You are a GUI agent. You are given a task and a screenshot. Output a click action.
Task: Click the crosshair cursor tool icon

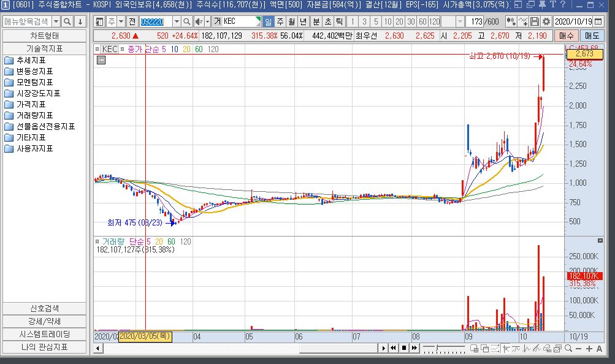point(506,348)
